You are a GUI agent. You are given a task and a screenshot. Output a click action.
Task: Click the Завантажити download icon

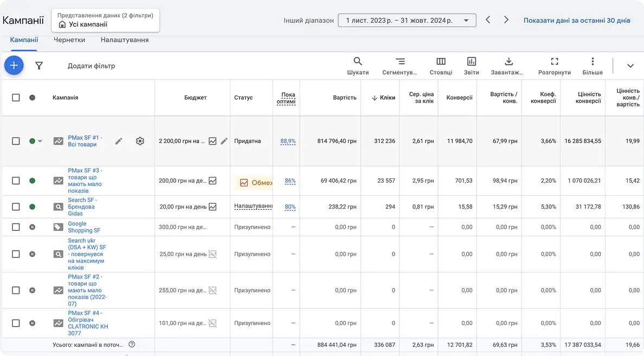(508, 66)
